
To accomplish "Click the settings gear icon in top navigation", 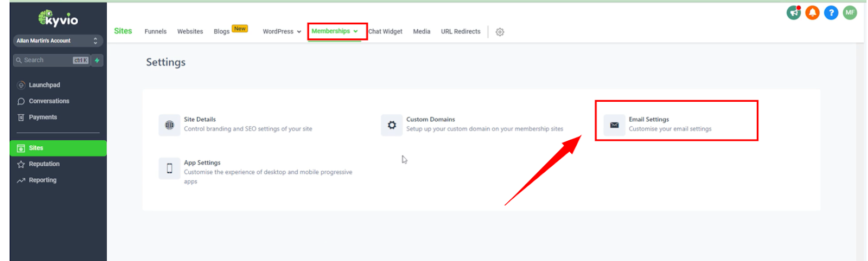I will click(x=500, y=32).
